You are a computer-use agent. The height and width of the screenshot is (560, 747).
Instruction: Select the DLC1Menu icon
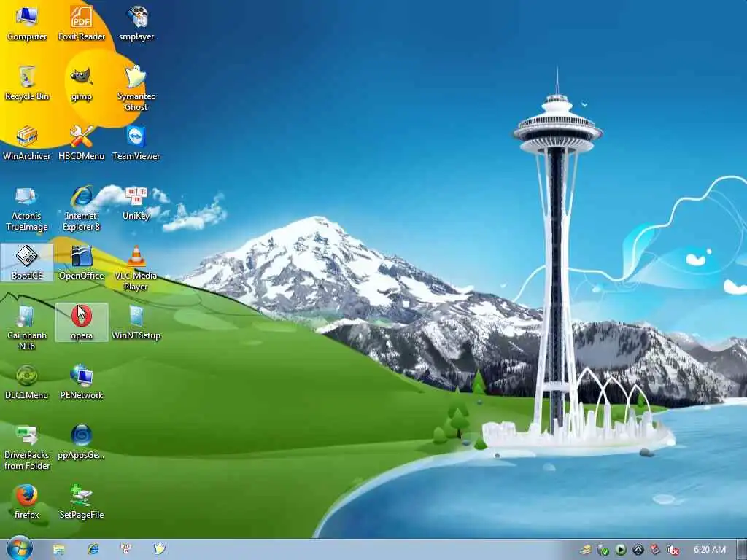pyautogui.click(x=27, y=382)
